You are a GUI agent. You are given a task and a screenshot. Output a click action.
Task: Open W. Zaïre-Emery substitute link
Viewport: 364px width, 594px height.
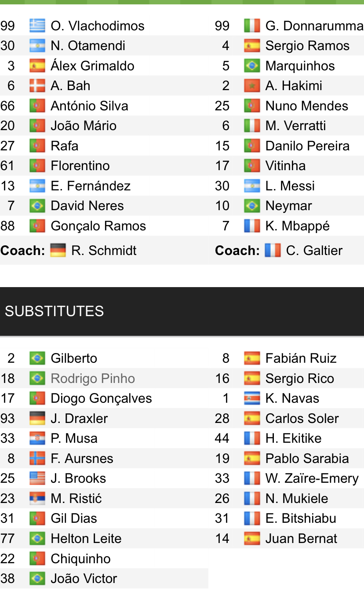pyautogui.click(x=312, y=478)
